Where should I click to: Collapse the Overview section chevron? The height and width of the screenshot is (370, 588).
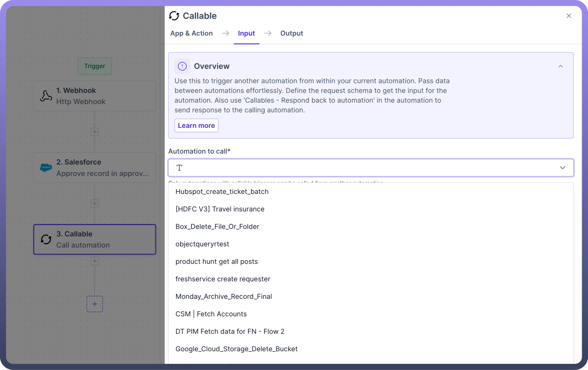pyautogui.click(x=560, y=66)
